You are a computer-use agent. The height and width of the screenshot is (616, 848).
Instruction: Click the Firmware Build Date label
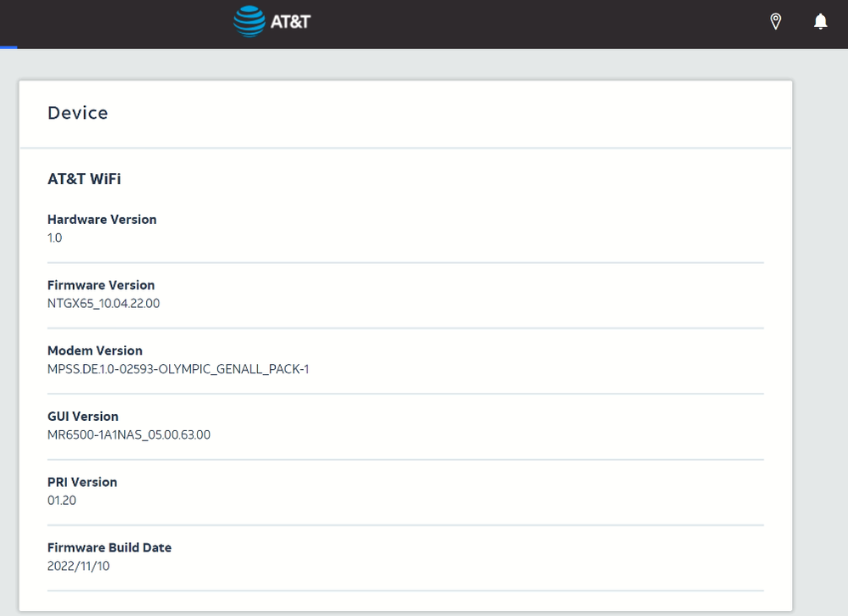(x=110, y=547)
